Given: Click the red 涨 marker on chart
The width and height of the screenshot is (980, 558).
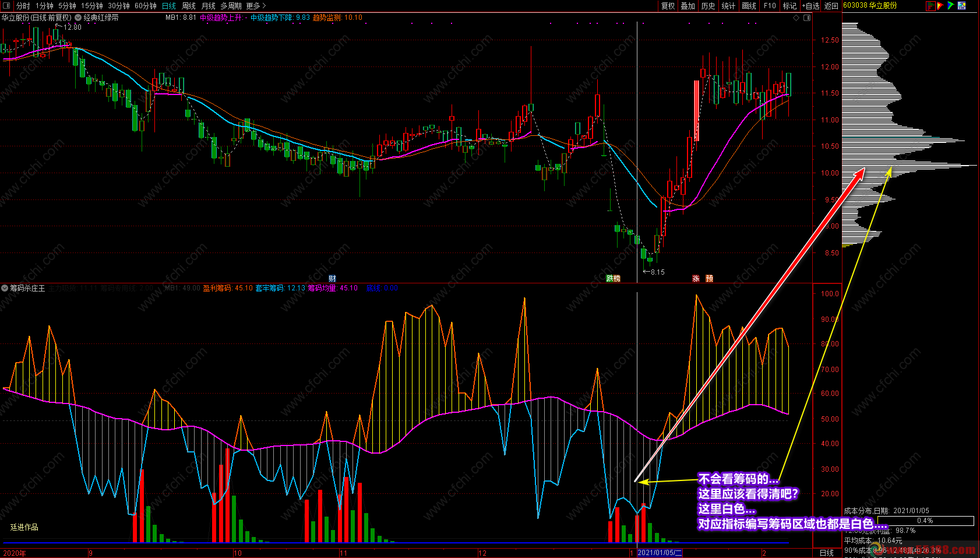Looking at the screenshot, I should (696, 279).
